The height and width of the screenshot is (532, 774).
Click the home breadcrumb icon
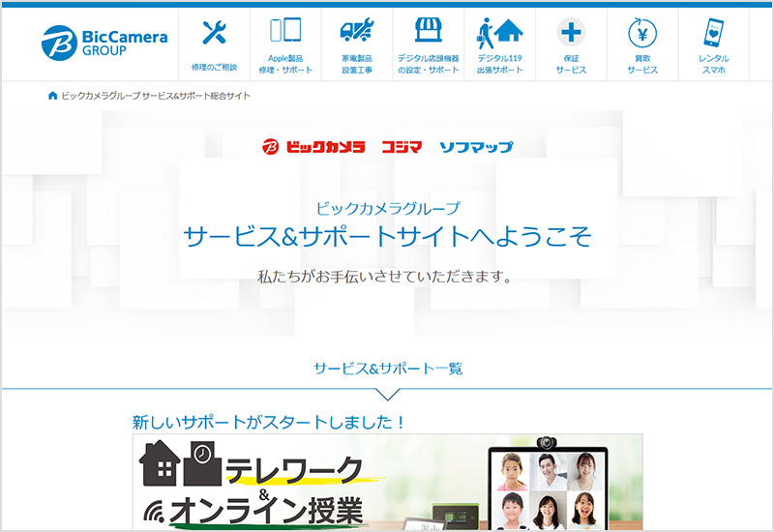pos(53,96)
